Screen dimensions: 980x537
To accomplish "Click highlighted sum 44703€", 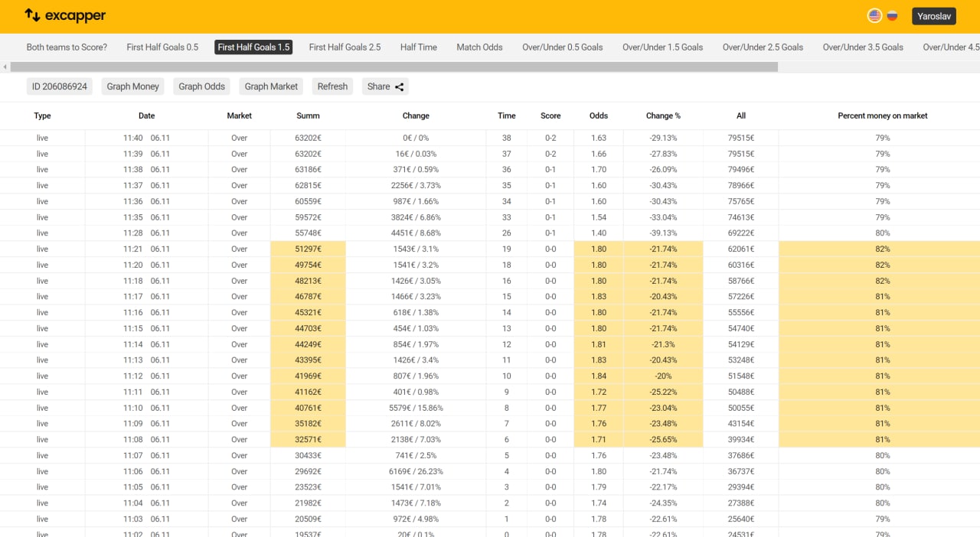I will pos(308,328).
